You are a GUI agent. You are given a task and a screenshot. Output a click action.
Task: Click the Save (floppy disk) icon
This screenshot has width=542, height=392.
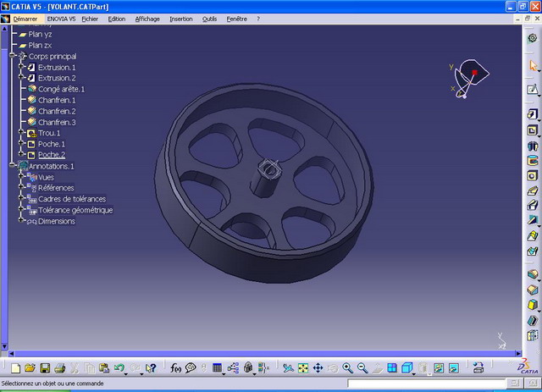point(45,368)
